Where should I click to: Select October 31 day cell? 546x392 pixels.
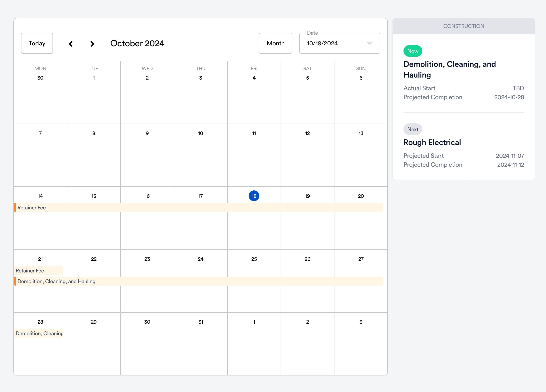coord(201,344)
